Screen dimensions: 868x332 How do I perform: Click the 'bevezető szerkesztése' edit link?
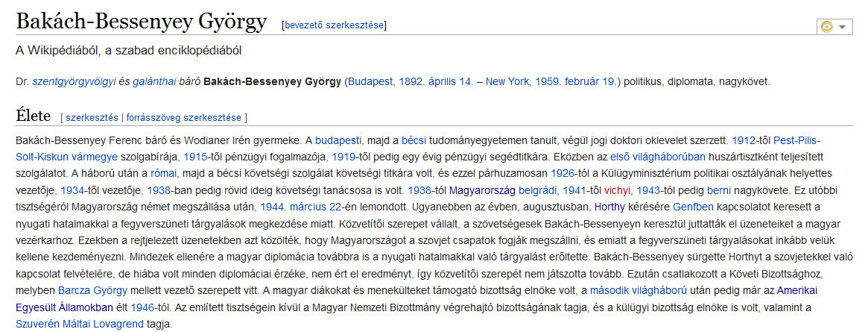(334, 25)
